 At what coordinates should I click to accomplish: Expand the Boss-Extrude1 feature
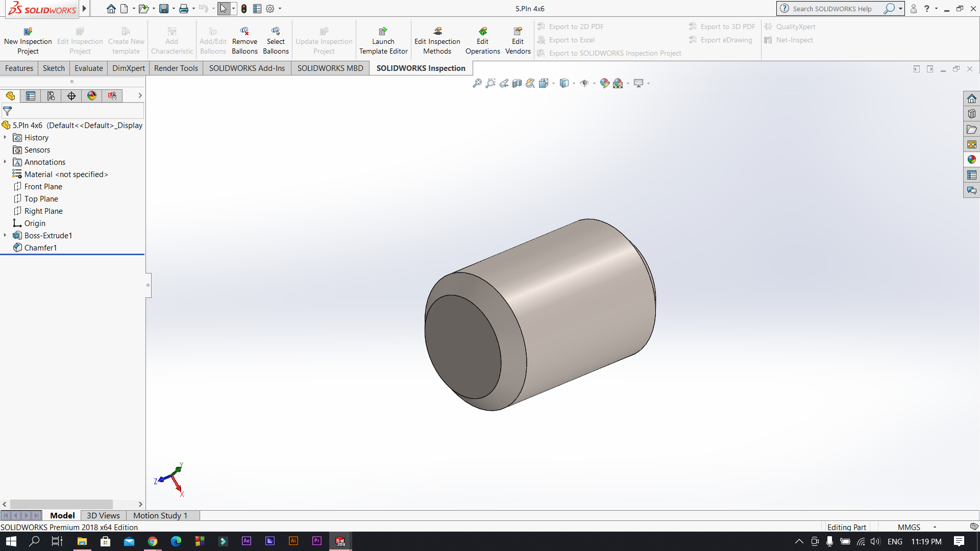pos(5,235)
